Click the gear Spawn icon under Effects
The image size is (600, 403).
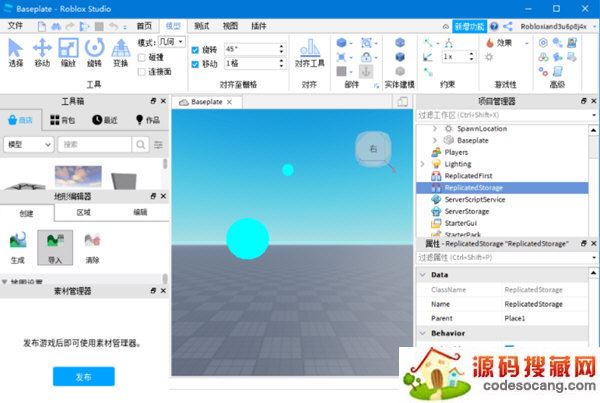pyautogui.click(x=489, y=57)
